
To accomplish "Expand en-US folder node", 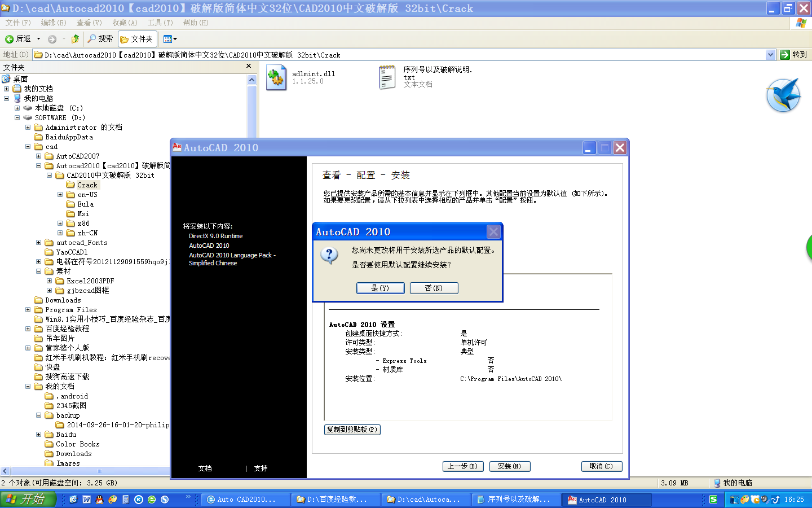I will (60, 194).
